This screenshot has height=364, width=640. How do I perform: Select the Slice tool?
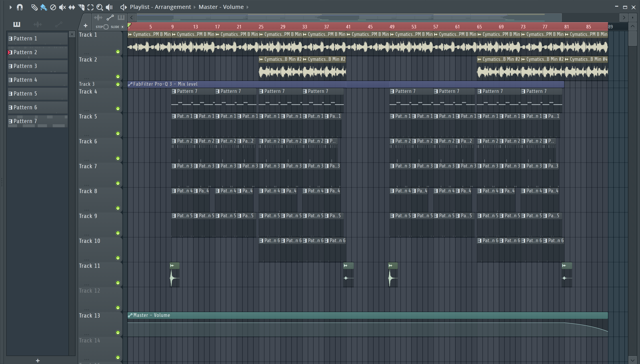click(x=81, y=7)
